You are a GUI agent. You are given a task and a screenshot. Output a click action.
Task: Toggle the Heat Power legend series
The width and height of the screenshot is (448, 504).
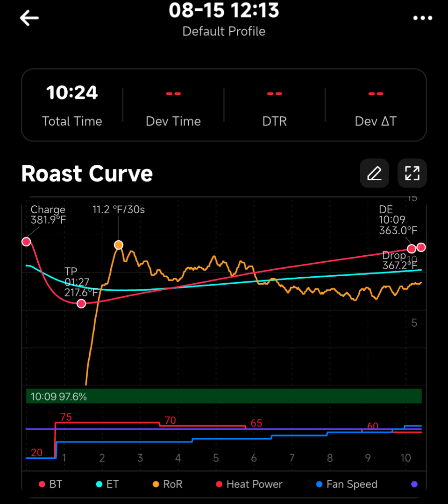249,484
